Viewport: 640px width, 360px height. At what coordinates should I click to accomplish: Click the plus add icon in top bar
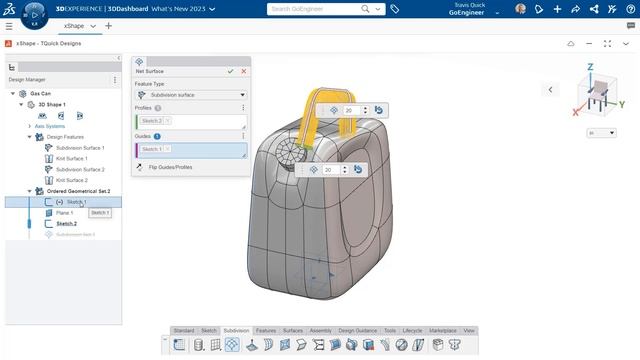557,9
